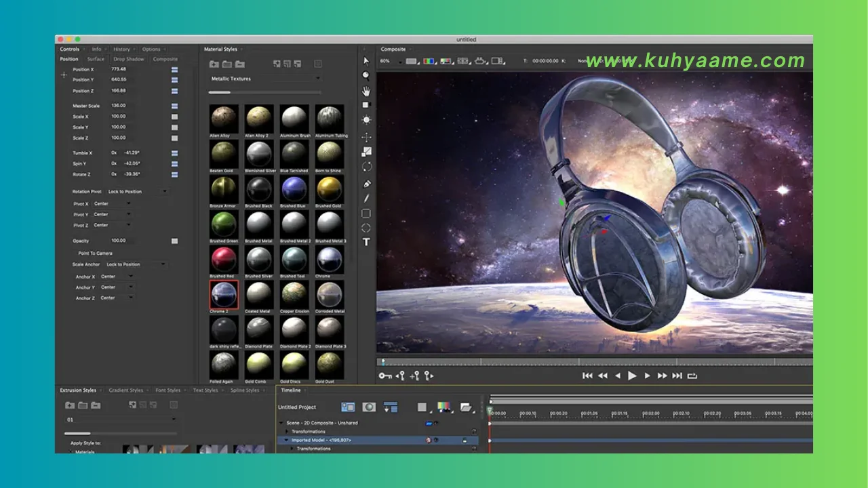Switch to the History tab

[x=121, y=49]
